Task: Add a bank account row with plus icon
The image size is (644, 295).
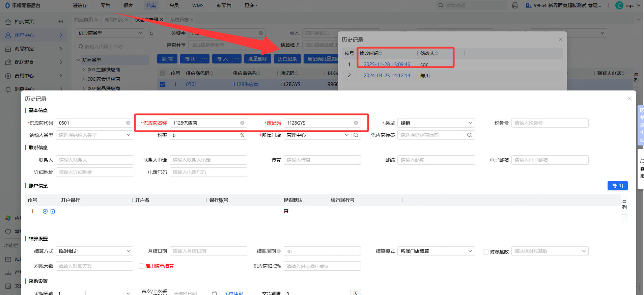Action: (x=45, y=211)
